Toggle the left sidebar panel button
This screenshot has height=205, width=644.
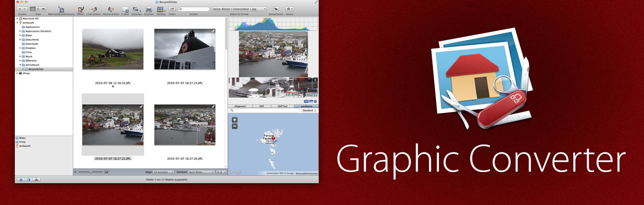click(x=20, y=179)
